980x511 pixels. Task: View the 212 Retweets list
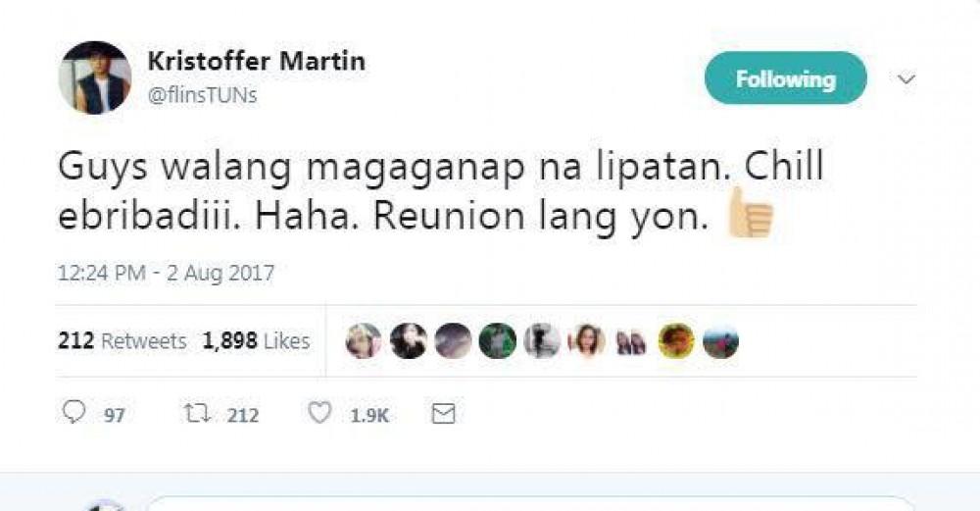[x=122, y=341]
